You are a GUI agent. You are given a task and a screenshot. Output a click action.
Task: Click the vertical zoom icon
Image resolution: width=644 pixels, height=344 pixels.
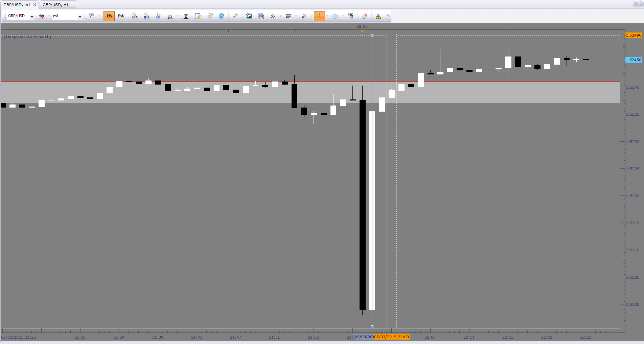point(170,16)
